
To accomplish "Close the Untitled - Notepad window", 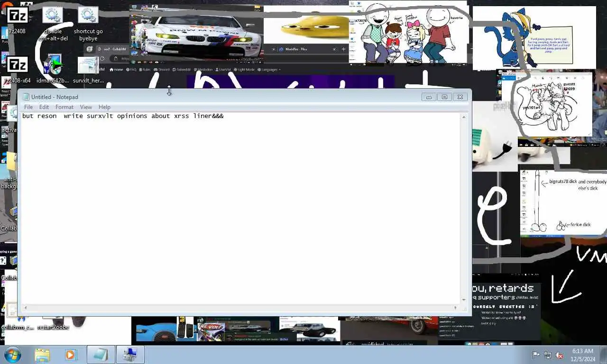I will tap(460, 97).
